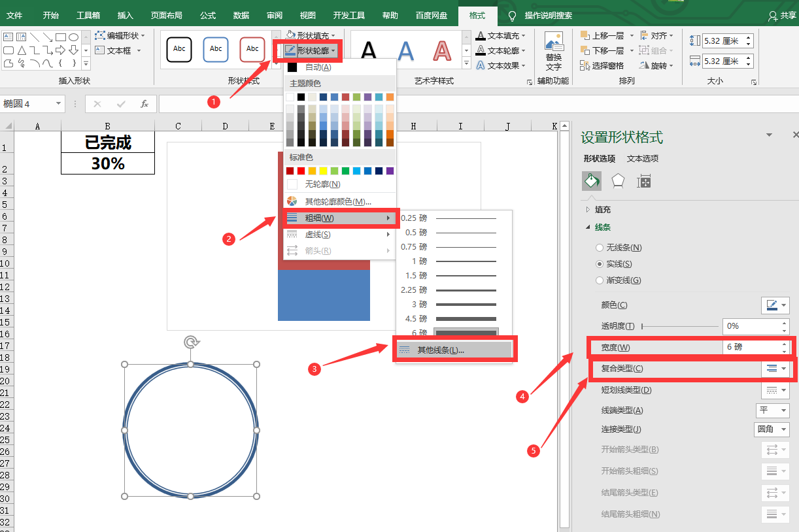799x532 pixels.
Task: Click the black WordArt A style
Action: 369,50
